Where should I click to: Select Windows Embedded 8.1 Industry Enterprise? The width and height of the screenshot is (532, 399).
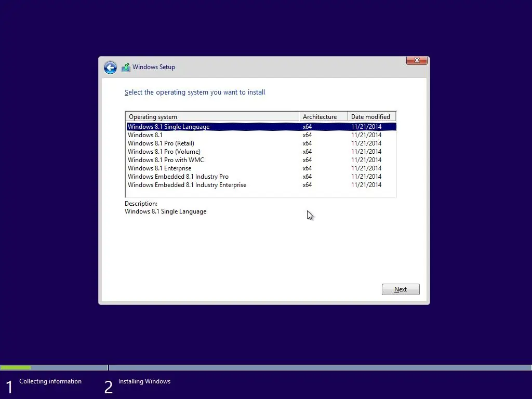187,184
